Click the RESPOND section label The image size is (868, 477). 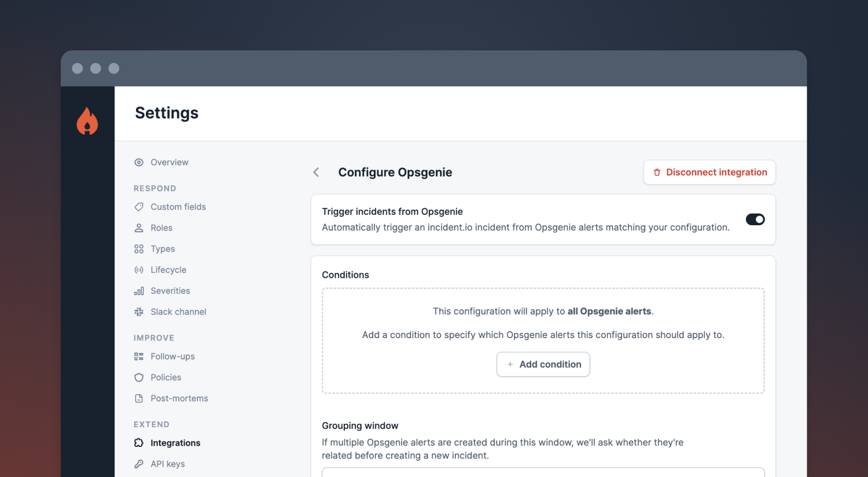click(155, 189)
